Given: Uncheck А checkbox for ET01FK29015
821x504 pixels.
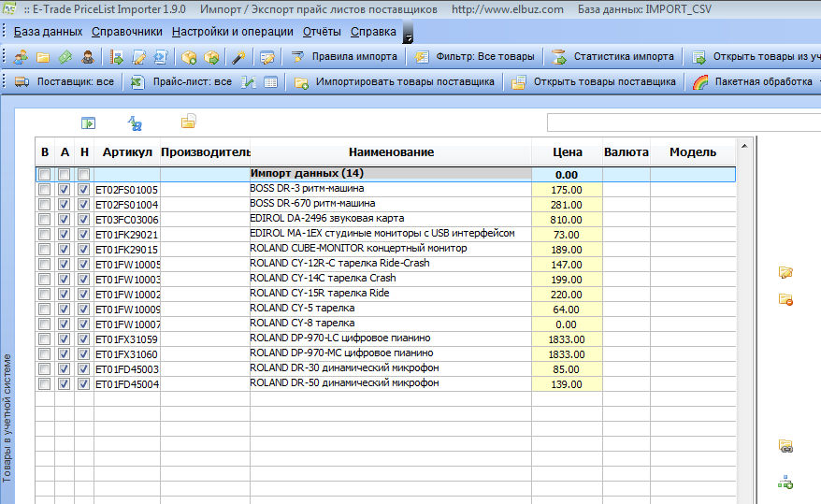Looking at the screenshot, I should pos(64,249).
